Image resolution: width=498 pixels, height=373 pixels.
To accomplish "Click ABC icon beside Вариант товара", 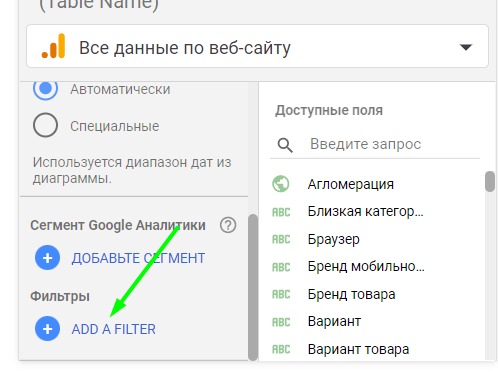I will tap(281, 349).
